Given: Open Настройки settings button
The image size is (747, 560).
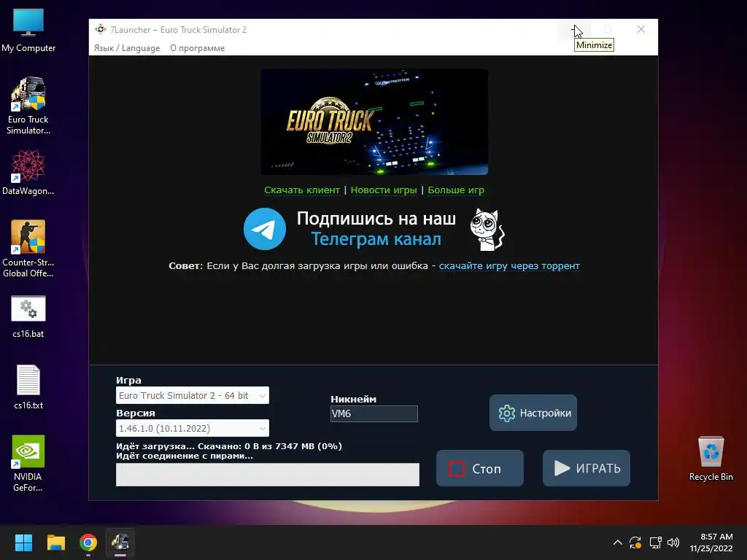Looking at the screenshot, I should 533,413.
